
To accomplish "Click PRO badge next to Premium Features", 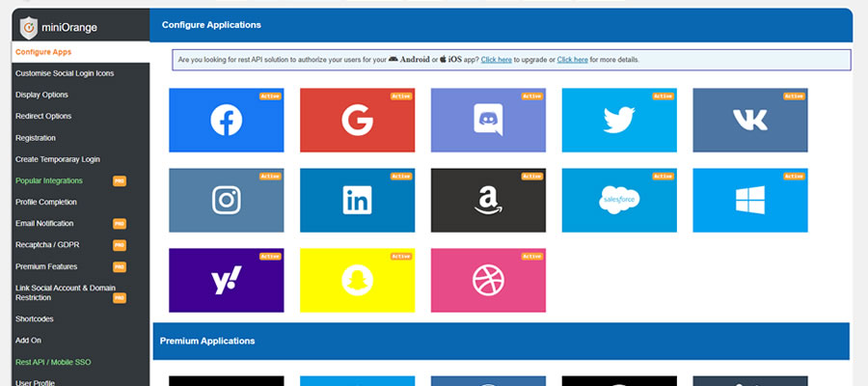I will pos(120,267).
